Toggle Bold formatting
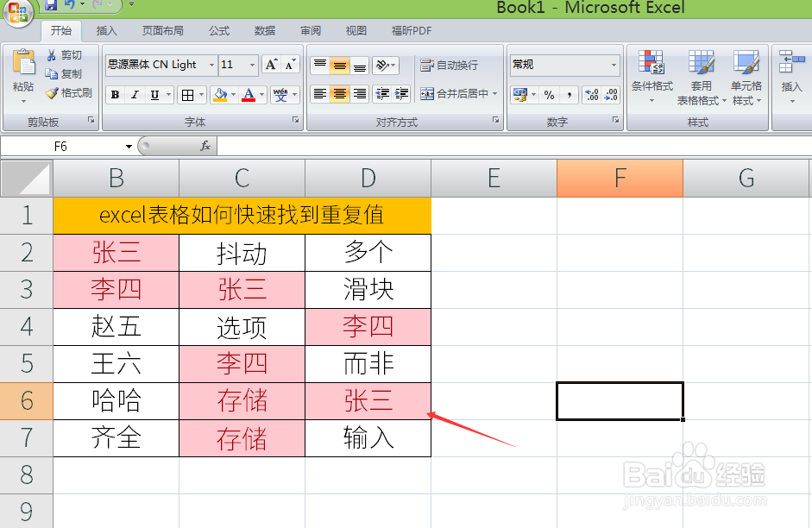812x528 pixels. 116,95
